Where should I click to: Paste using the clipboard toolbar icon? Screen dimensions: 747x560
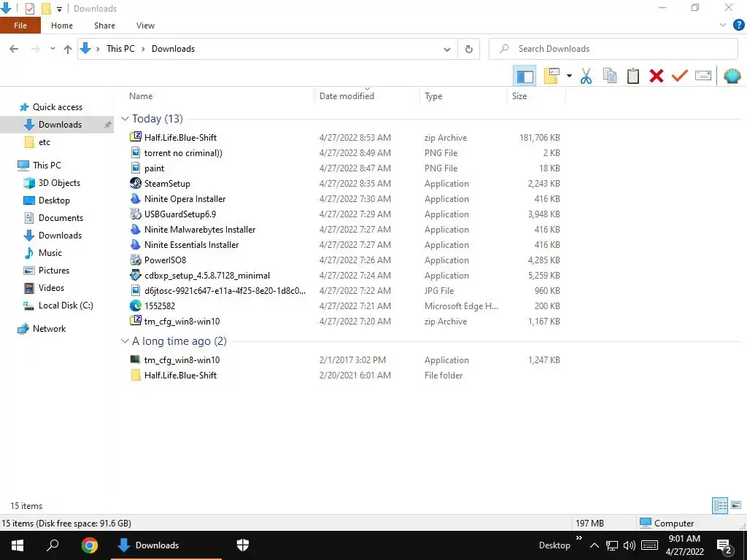632,76
